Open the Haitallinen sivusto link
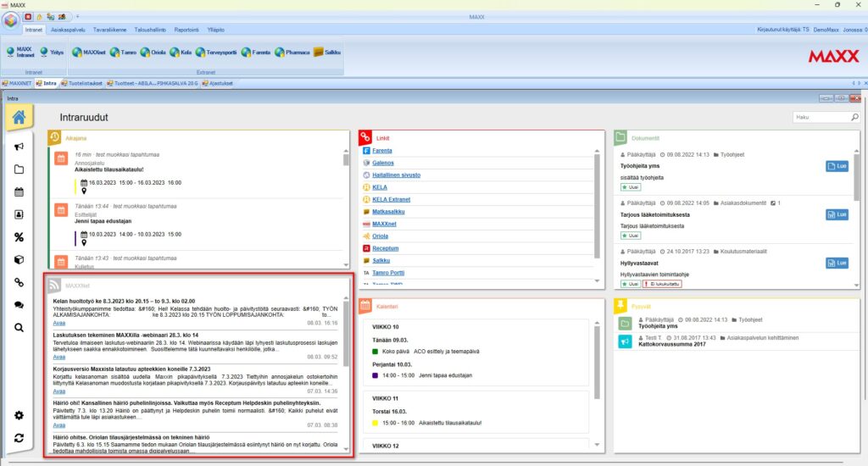 click(x=397, y=175)
